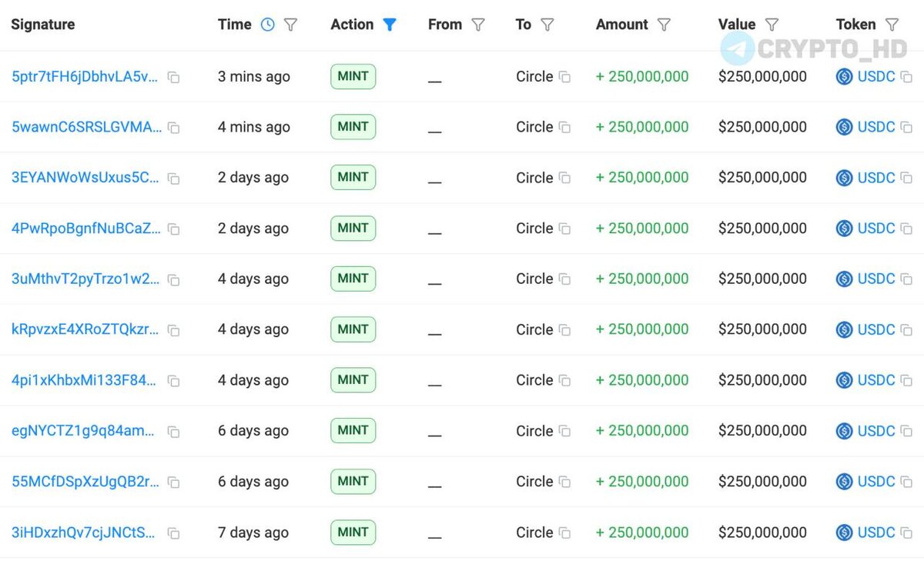
Task: Click Circle recipient in the 3 mins ago row
Action: (x=534, y=77)
